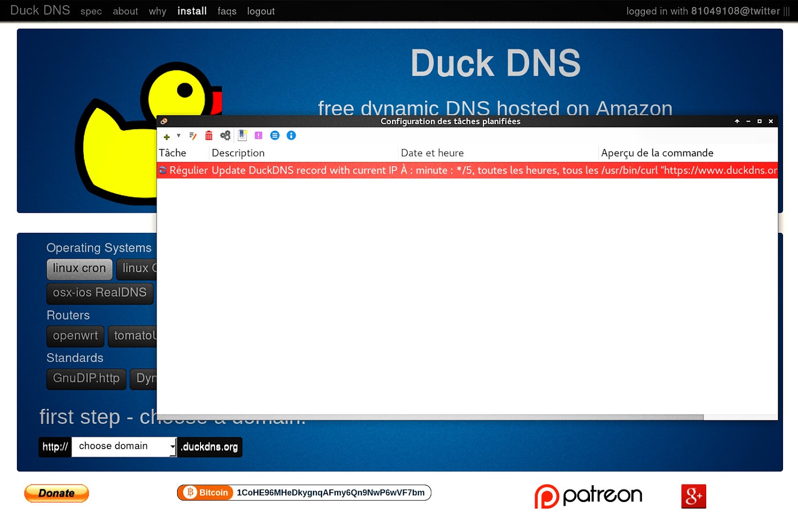Close the Configuration des tâches planifiées window
This screenshot has height=532, width=798.
[771, 121]
